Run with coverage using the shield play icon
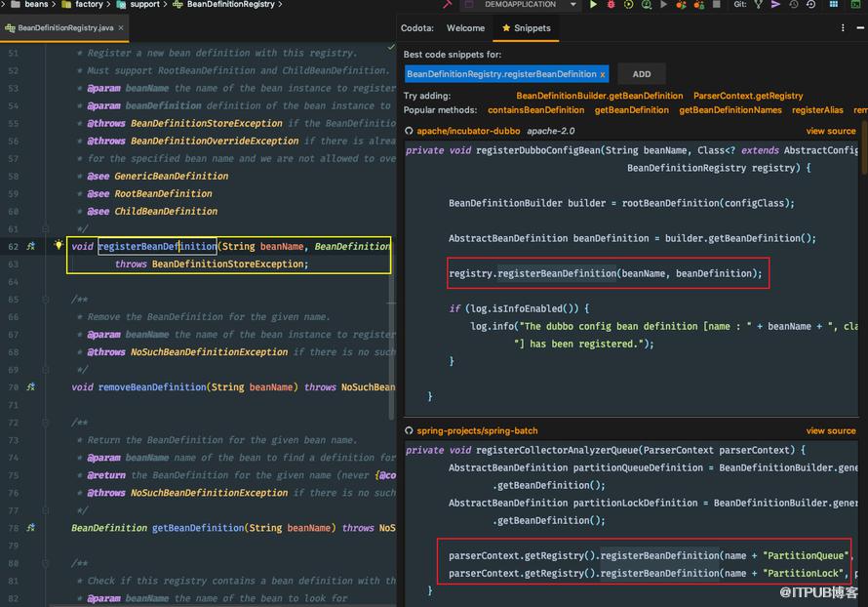Image resolution: width=868 pixels, height=607 pixels. [x=628, y=5]
